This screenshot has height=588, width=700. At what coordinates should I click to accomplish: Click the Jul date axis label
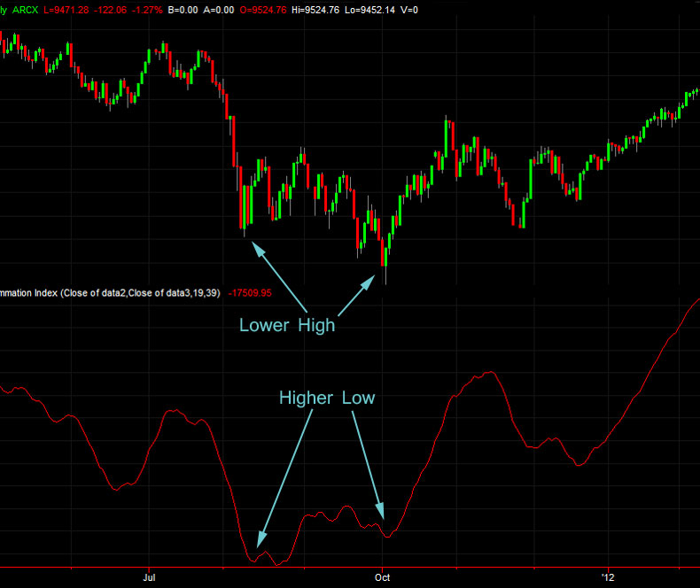[x=149, y=577]
